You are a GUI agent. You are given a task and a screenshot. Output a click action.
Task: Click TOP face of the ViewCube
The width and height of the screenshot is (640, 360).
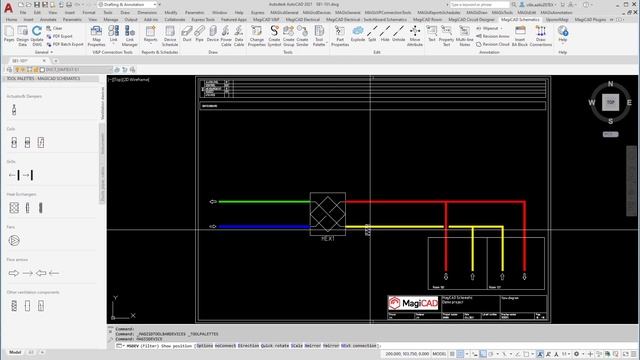[611, 102]
